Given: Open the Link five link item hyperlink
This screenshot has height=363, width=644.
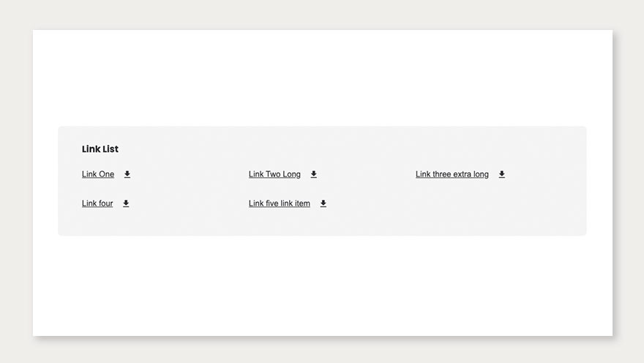Looking at the screenshot, I should (279, 203).
